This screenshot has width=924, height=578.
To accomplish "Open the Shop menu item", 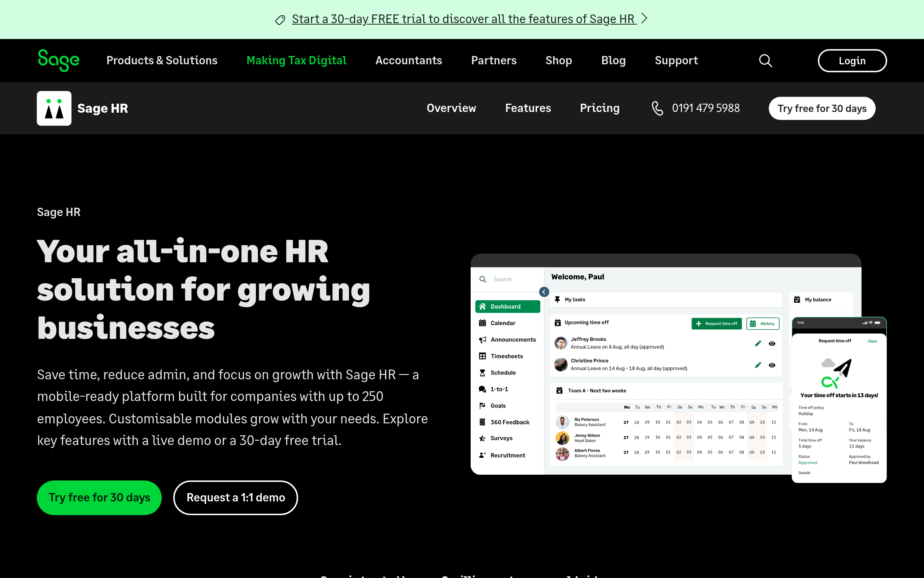I will point(559,60).
